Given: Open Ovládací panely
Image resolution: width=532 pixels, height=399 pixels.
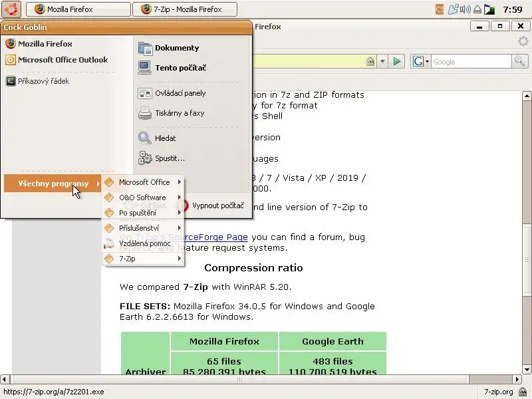Looking at the screenshot, I should pos(172,93).
